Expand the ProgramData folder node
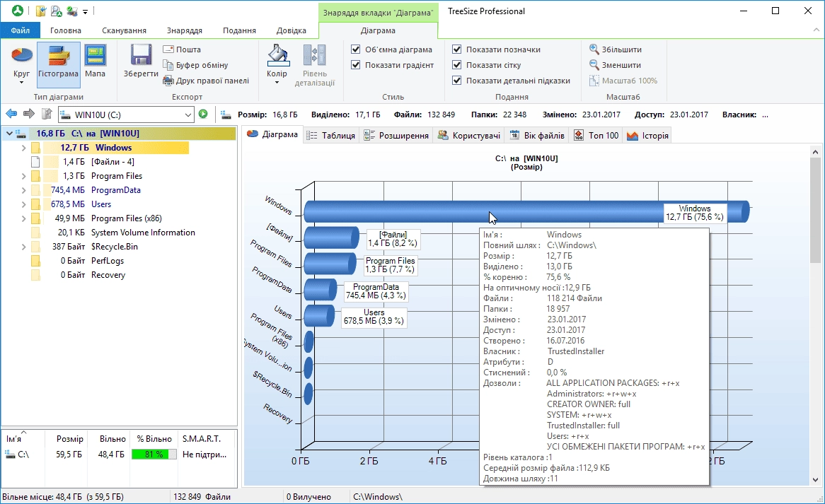 pyautogui.click(x=23, y=190)
